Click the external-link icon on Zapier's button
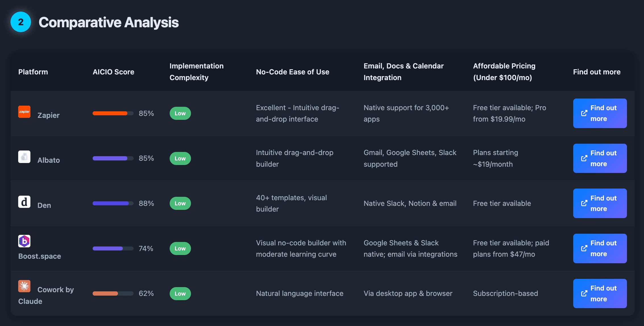Screen dimensions: 644x326 click(584, 113)
